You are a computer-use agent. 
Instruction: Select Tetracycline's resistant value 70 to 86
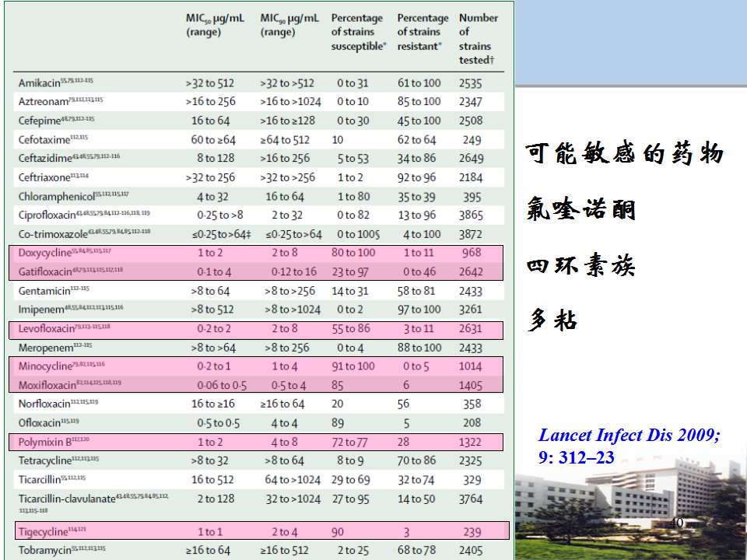(416, 460)
